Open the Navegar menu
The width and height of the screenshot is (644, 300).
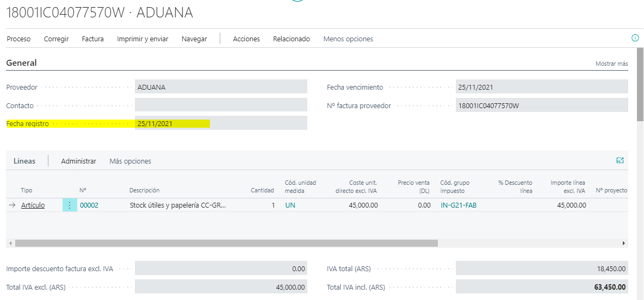[194, 39]
